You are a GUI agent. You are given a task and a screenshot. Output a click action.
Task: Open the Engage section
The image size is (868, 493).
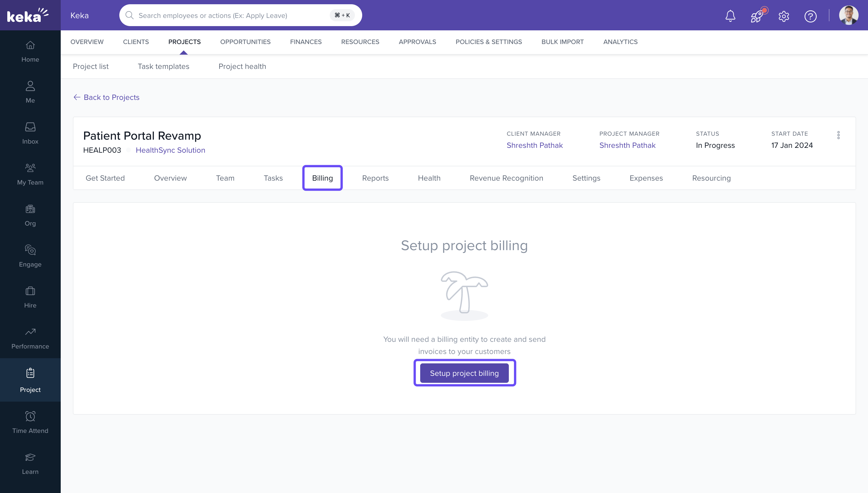click(x=30, y=256)
